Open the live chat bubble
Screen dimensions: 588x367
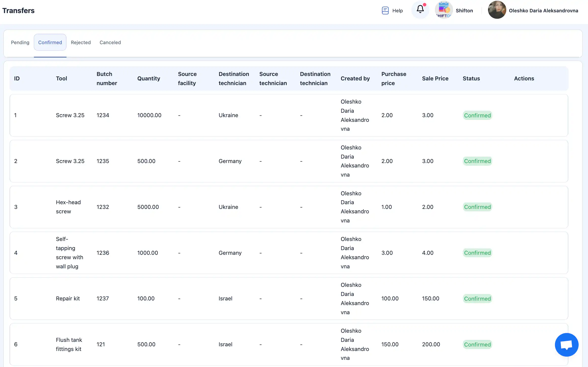tap(566, 344)
